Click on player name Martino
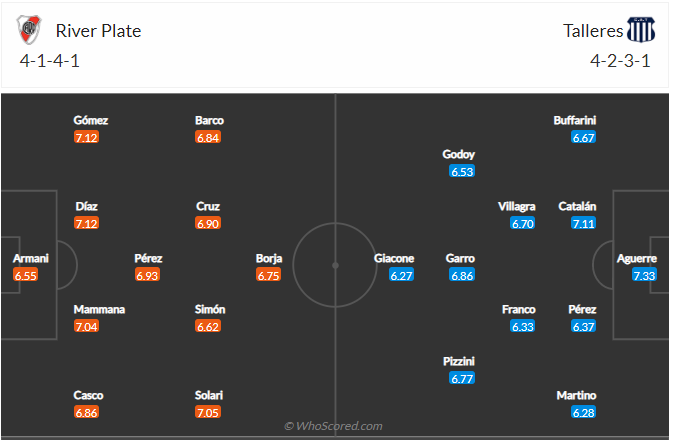 (x=577, y=396)
